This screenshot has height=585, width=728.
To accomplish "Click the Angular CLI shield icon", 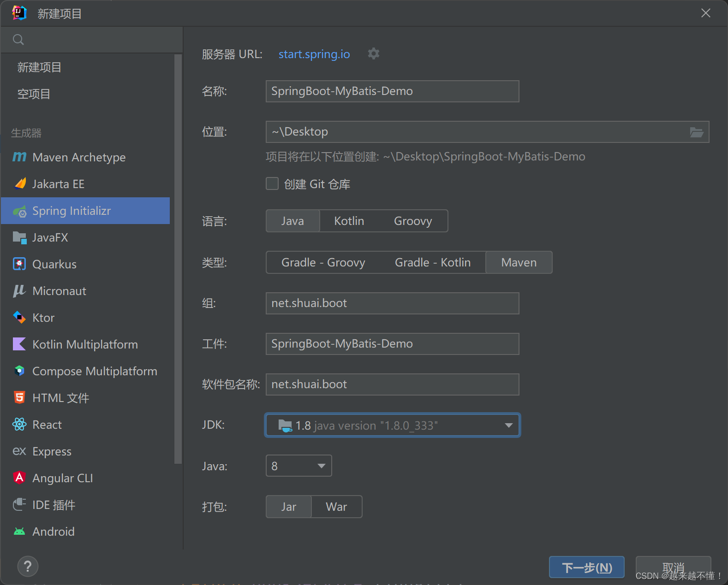I will coord(19,478).
